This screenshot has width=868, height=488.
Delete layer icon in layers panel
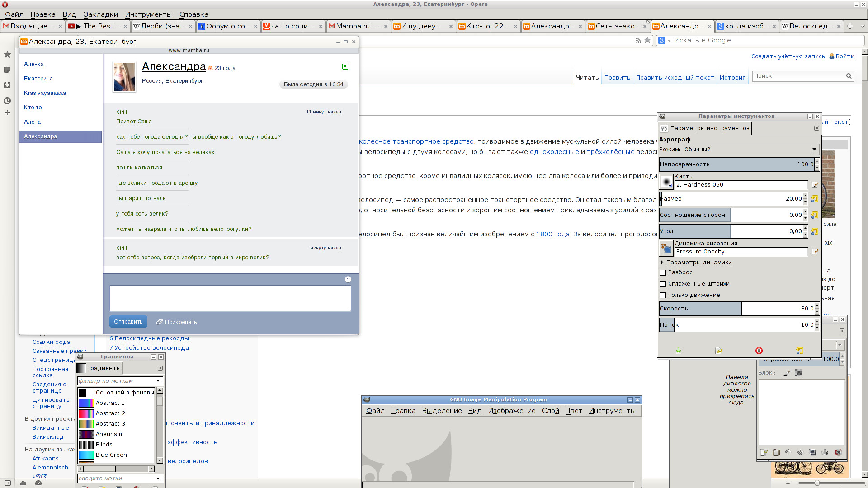tap(839, 452)
